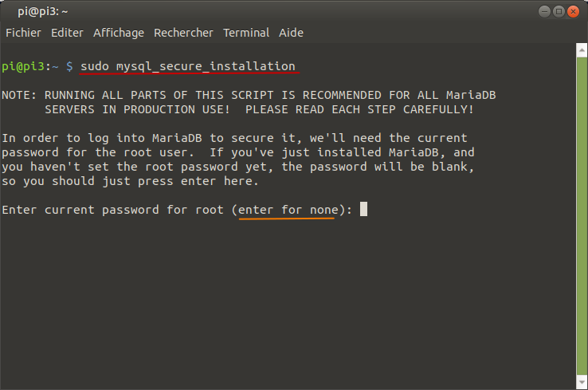Open the Aide menu
The image size is (588, 390).
click(291, 33)
